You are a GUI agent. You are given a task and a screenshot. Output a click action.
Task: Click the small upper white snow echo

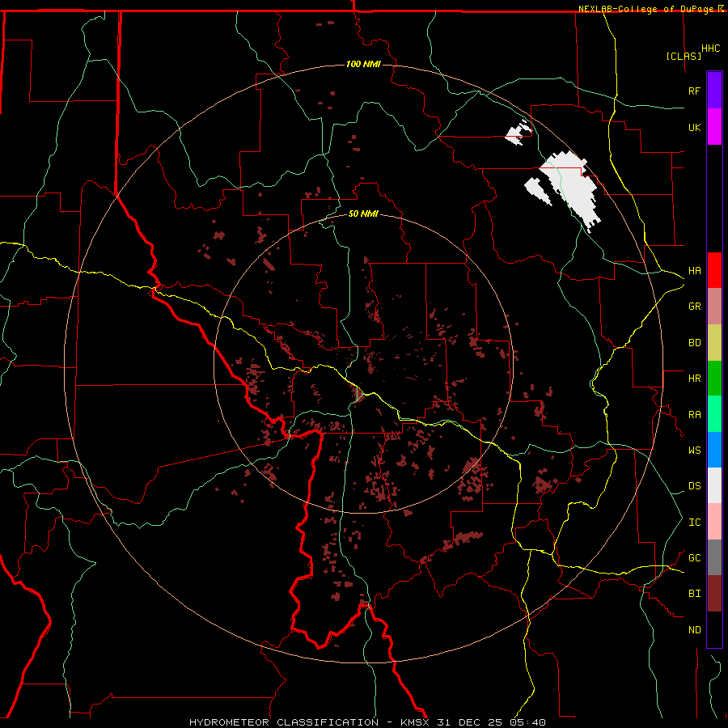click(x=518, y=132)
